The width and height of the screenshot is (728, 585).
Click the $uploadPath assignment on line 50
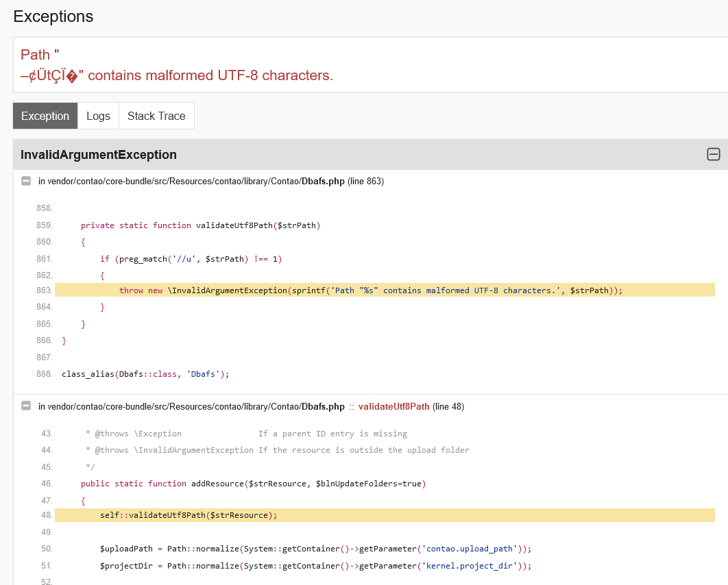(315, 549)
